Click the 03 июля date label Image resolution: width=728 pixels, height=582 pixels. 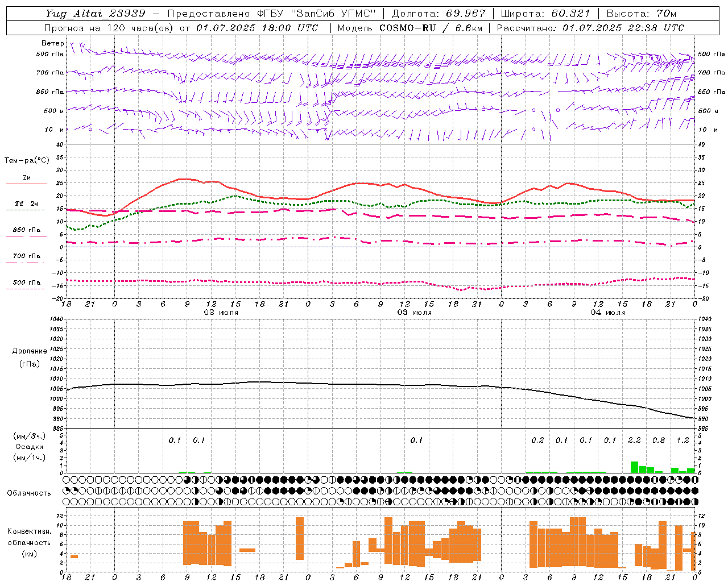415,313
